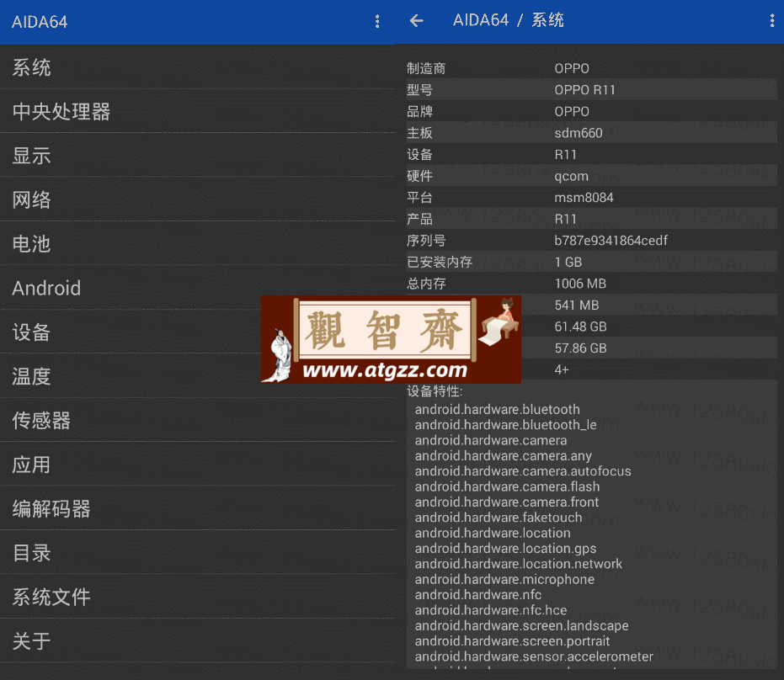Viewport: 784px width, 680px height.
Task: Click android.hardware.bluetooth_le feature line
Action: coord(505,425)
